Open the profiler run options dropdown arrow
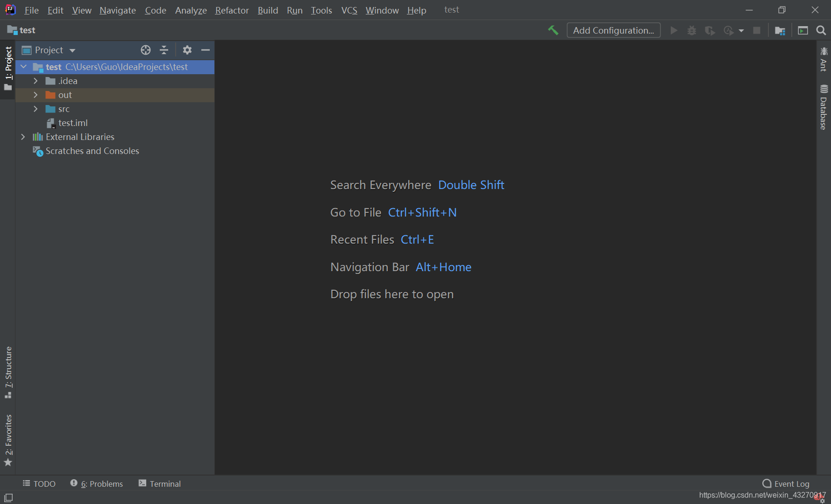The width and height of the screenshot is (831, 504). (741, 31)
